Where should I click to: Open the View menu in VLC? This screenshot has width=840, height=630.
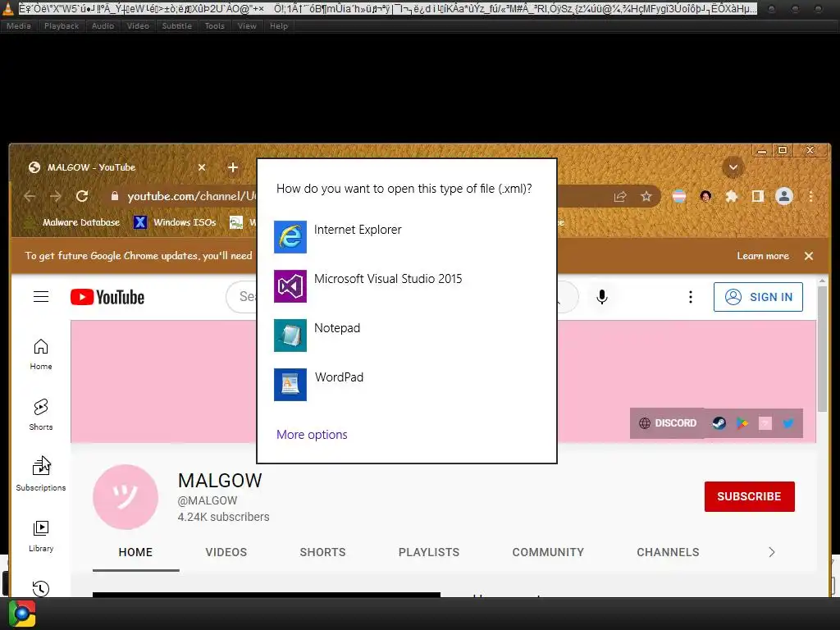247,25
